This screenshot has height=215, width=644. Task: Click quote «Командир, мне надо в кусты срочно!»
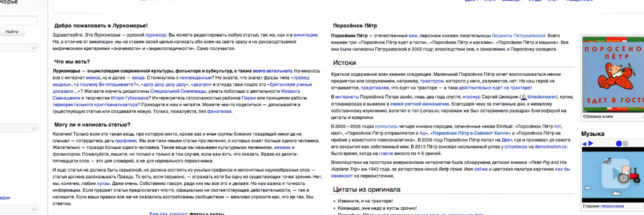pyautogui.click(x=377, y=209)
